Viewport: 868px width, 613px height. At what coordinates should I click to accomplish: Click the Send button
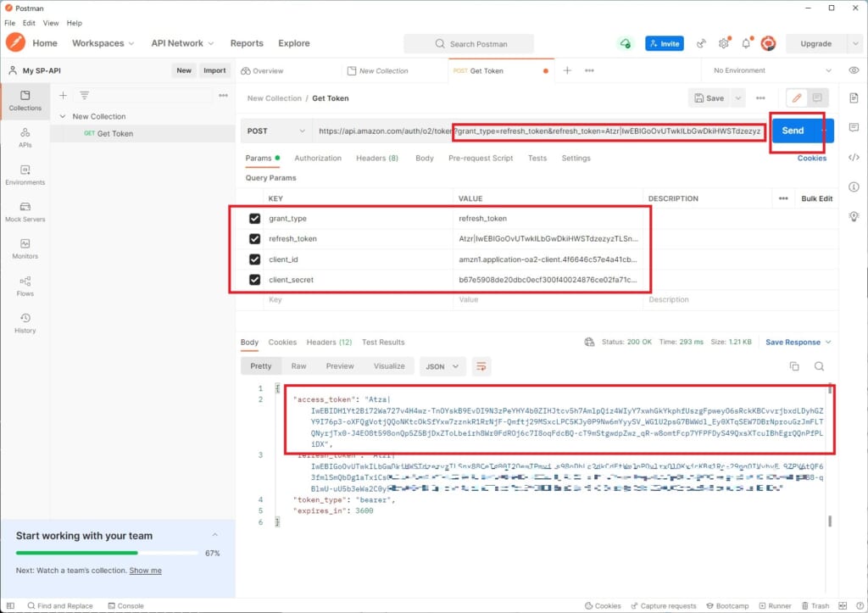pyautogui.click(x=793, y=131)
